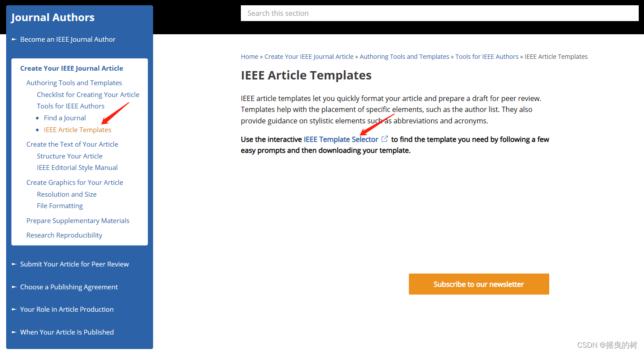Image resolution: width=644 pixels, height=353 pixels.
Task: Click the bullet icon beside Find a Journal
Action: pyautogui.click(x=39, y=118)
